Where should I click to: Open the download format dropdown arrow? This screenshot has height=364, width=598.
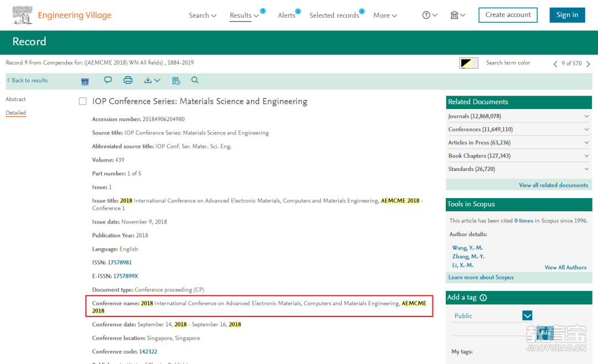(x=157, y=80)
